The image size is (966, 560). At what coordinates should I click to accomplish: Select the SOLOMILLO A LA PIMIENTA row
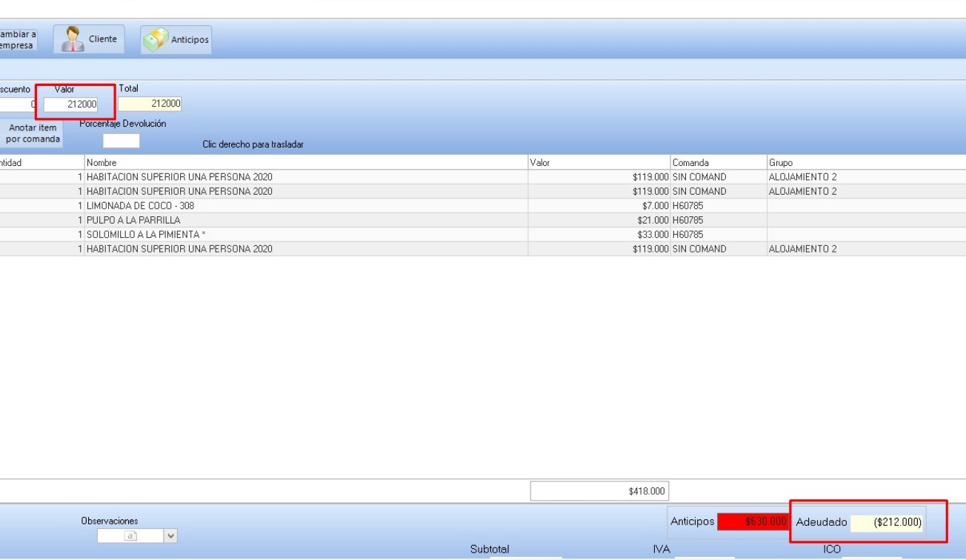(x=305, y=235)
